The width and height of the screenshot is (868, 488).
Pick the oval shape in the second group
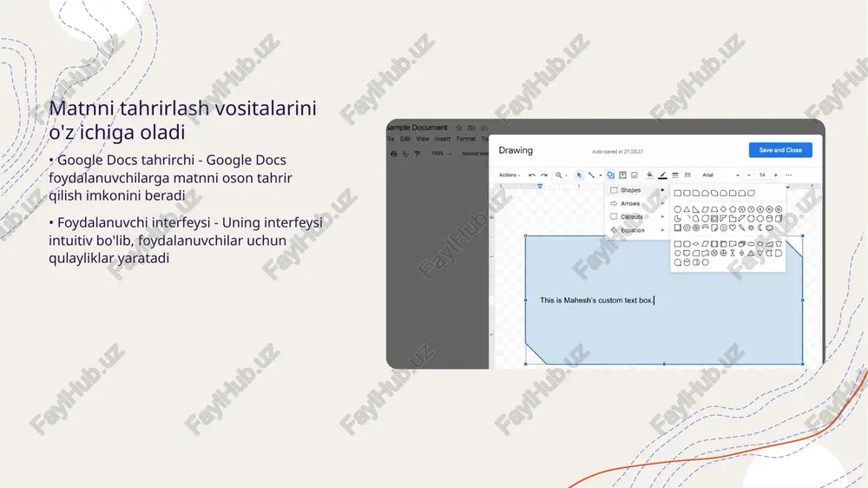(678, 209)
